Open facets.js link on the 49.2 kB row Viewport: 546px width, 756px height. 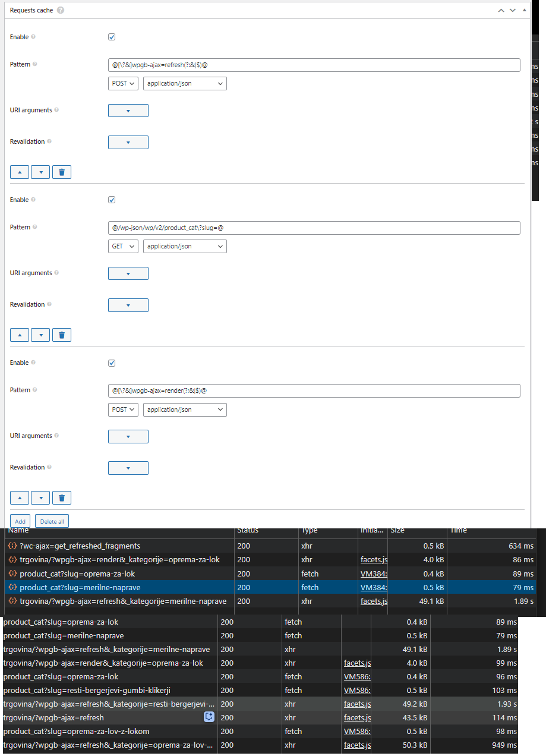[357, 704]
